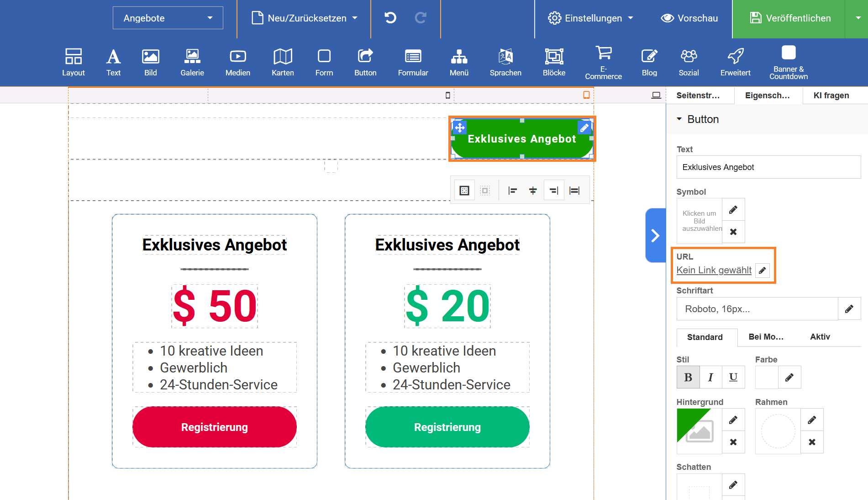Click the undo arrow icon
Viewport: 868px width, 500px height.
[390, 18]
